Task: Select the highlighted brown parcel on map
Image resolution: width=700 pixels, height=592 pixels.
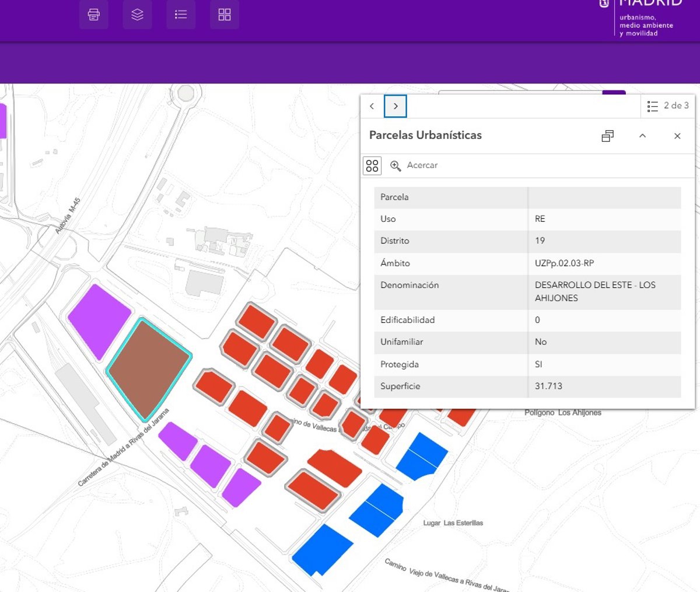Action: click(148, 368)
